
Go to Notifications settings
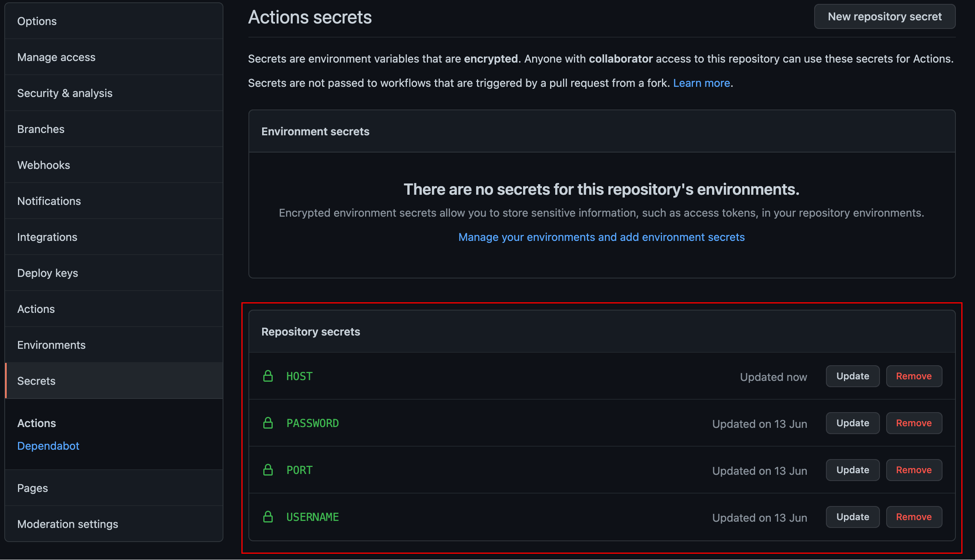(x=114, y=201)
